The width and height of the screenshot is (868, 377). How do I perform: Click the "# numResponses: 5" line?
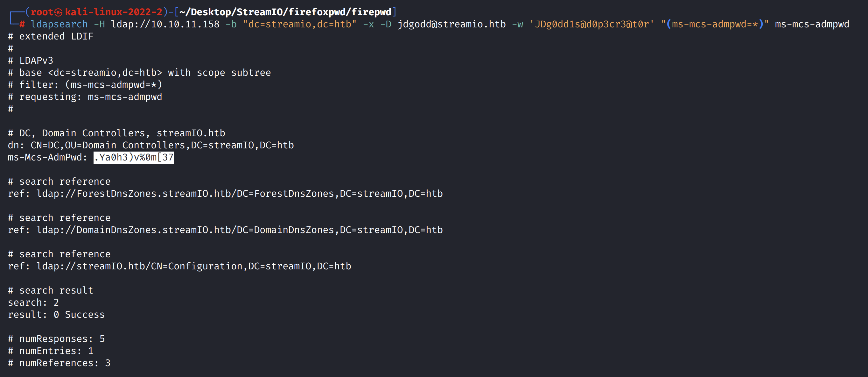pos(56,339)
